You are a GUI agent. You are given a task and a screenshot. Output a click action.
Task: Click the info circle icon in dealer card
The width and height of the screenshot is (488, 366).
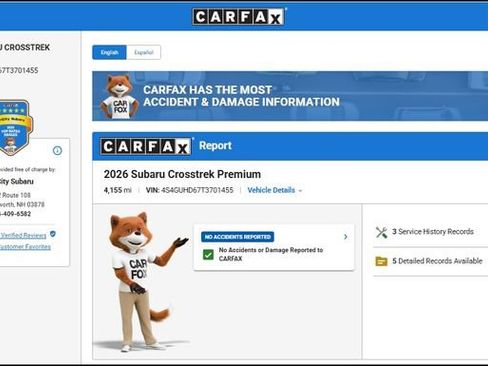(x=57, y=151)
